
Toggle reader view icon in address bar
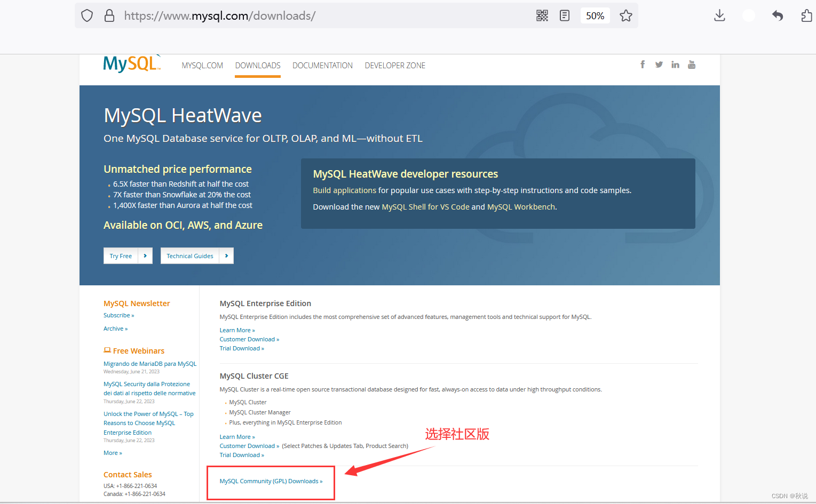pyautogui.click(x=565, y=15)
